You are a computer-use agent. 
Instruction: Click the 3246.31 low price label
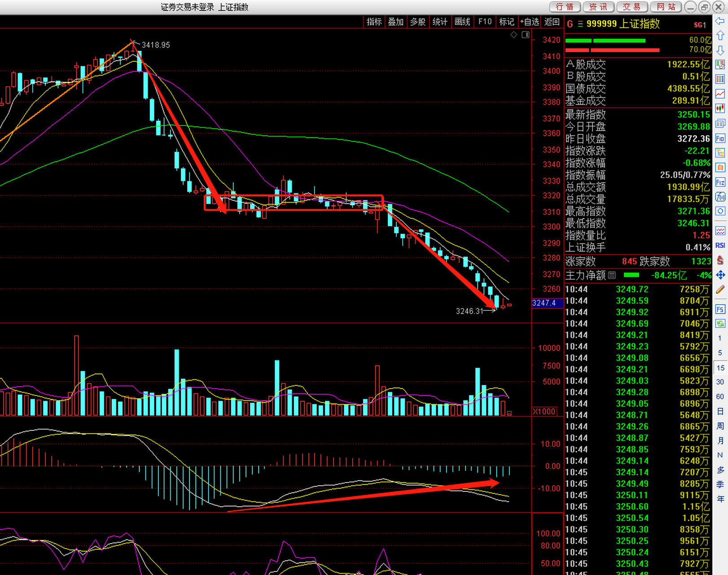tap(469, 311)
